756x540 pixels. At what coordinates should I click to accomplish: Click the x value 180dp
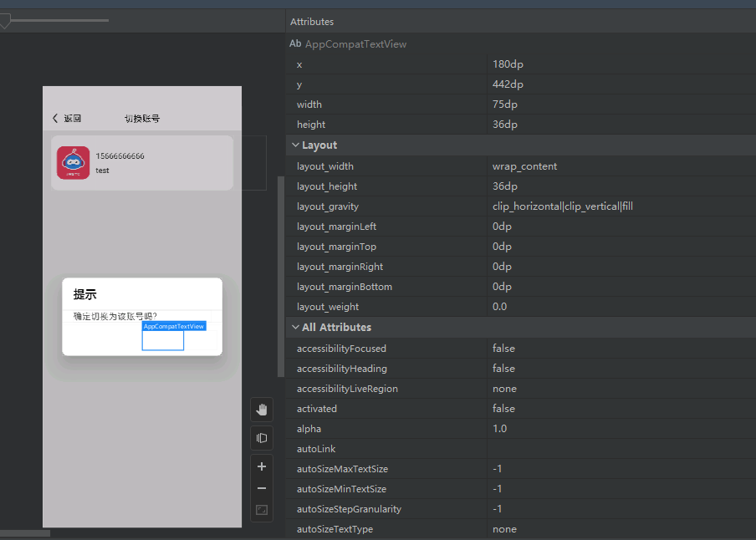tap(508, 64)
